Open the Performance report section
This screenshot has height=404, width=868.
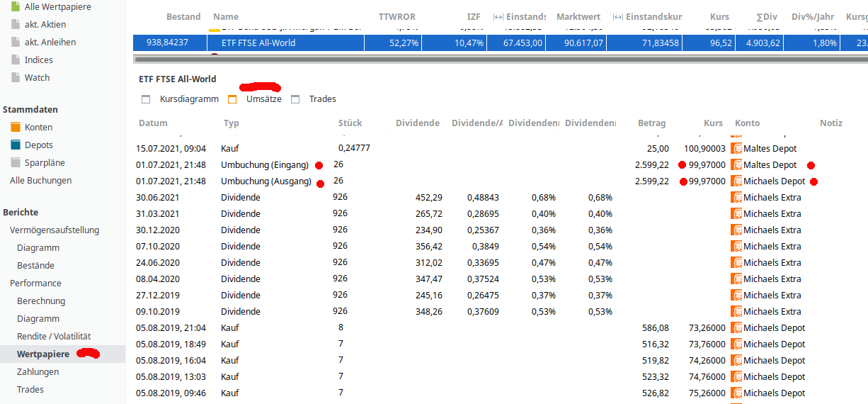coord(35,283)
